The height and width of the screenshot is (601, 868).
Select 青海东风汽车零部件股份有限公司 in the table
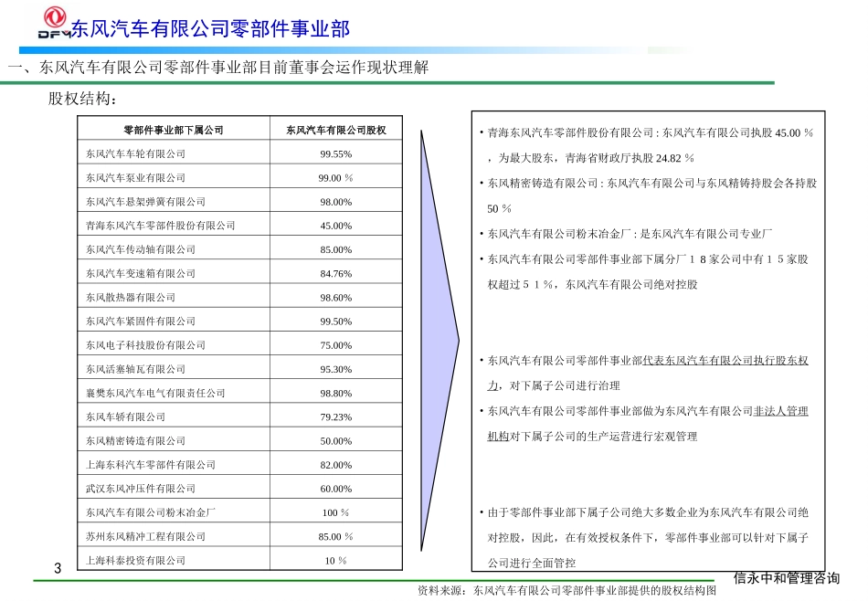click(x=160, y=226)
